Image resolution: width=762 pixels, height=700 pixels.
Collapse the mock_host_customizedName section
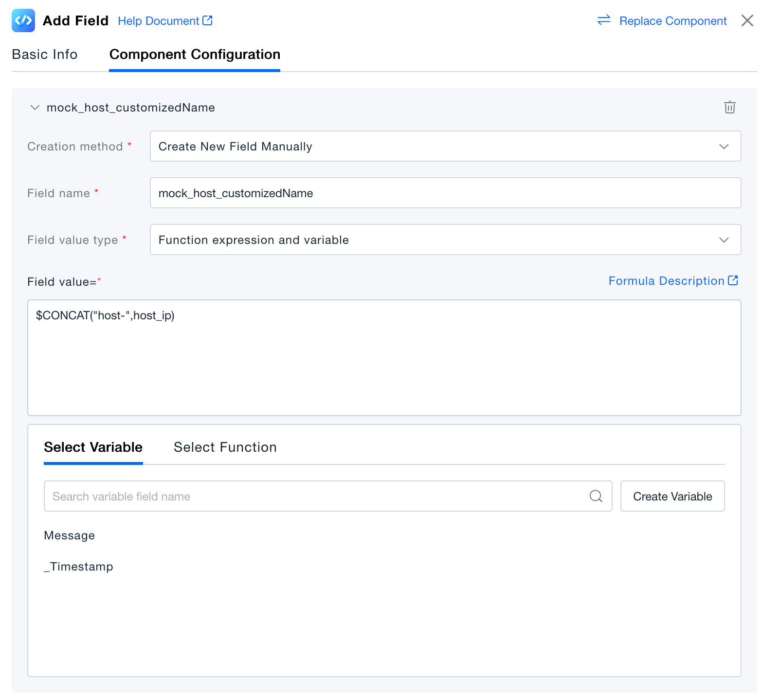point(35,108)
